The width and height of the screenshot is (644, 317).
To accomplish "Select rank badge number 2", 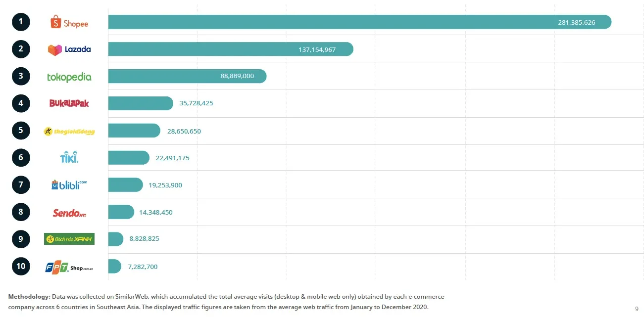I will tap(21, 49).
